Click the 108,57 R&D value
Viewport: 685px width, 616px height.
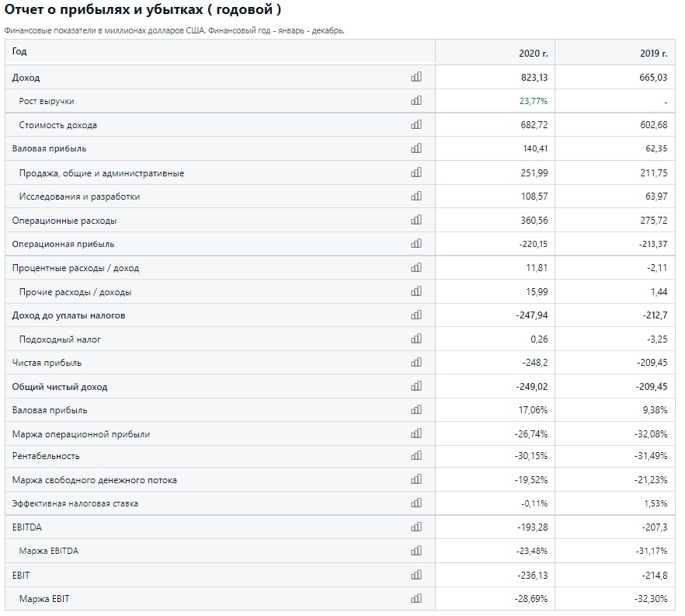click(534, 197)
